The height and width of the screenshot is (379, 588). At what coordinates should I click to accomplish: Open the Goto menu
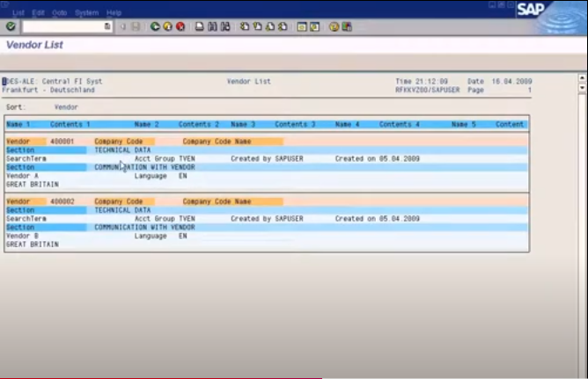coord(59,12)
